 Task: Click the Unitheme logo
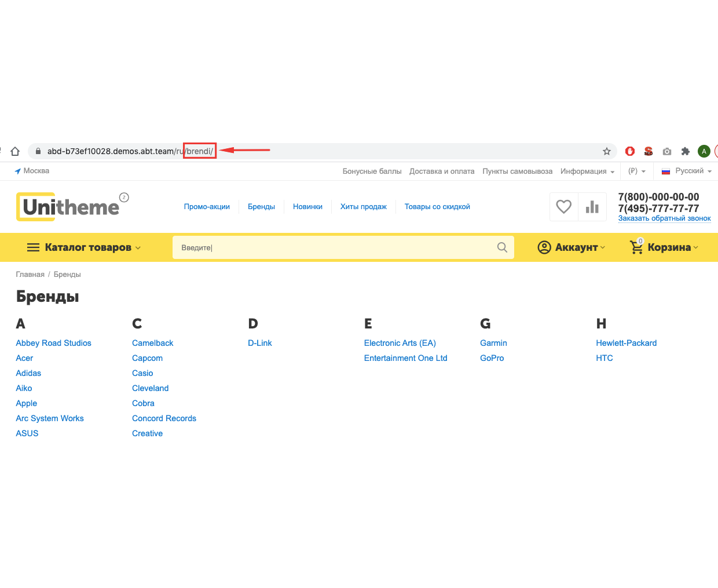pyautogui.click(x=71, y=207)
